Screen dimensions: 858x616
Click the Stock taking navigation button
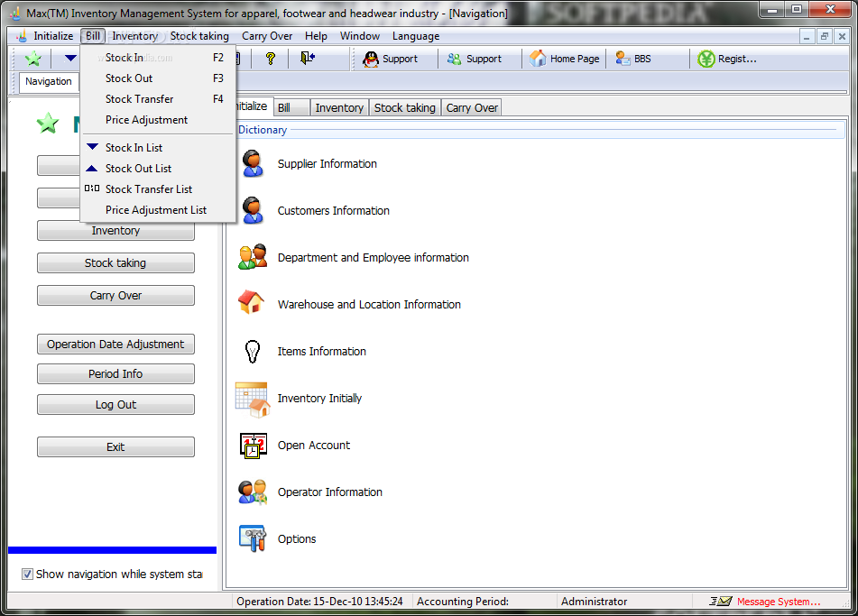coord(115,263)
